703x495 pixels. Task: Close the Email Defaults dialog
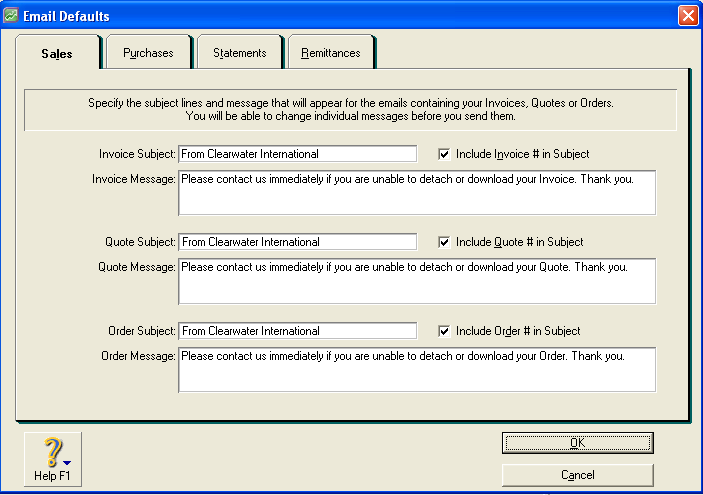coord(688,16)
